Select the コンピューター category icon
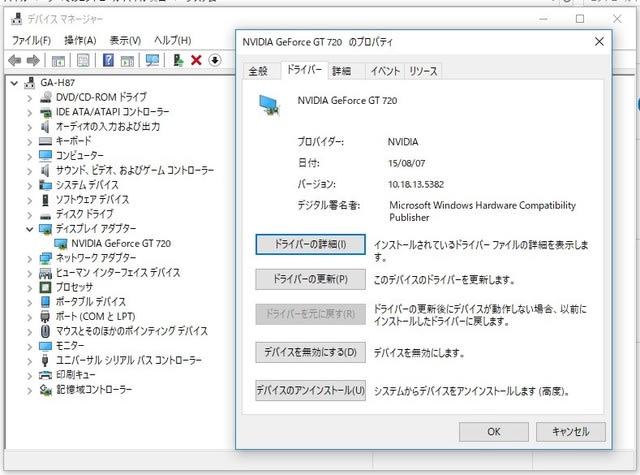 tap(45, 155)
